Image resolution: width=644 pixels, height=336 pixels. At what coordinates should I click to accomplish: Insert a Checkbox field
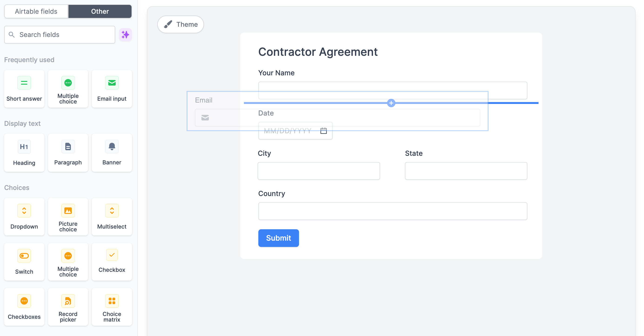click(112, 262)
